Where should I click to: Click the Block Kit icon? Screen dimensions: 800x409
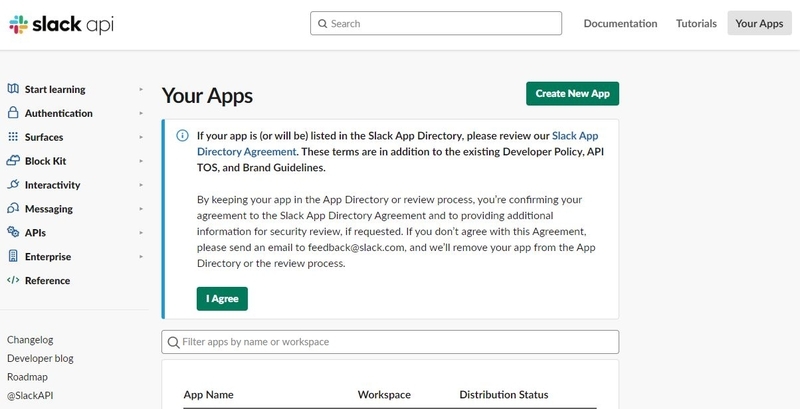coord(13,161)
